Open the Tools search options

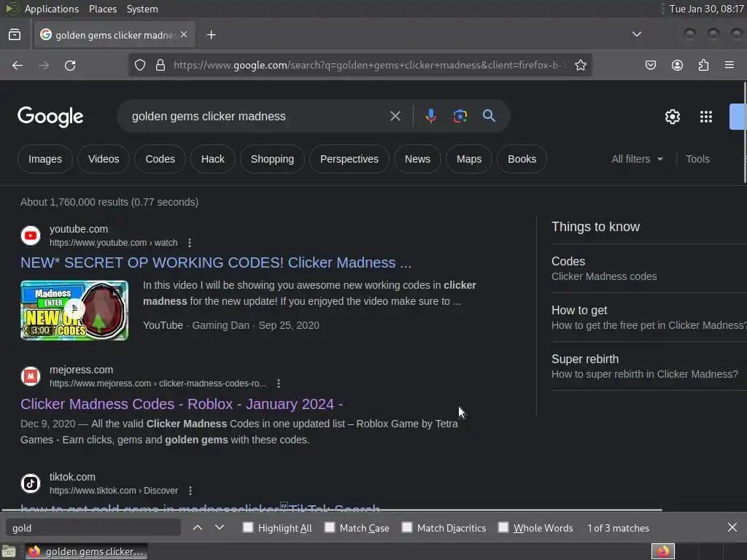pos(697,159)
